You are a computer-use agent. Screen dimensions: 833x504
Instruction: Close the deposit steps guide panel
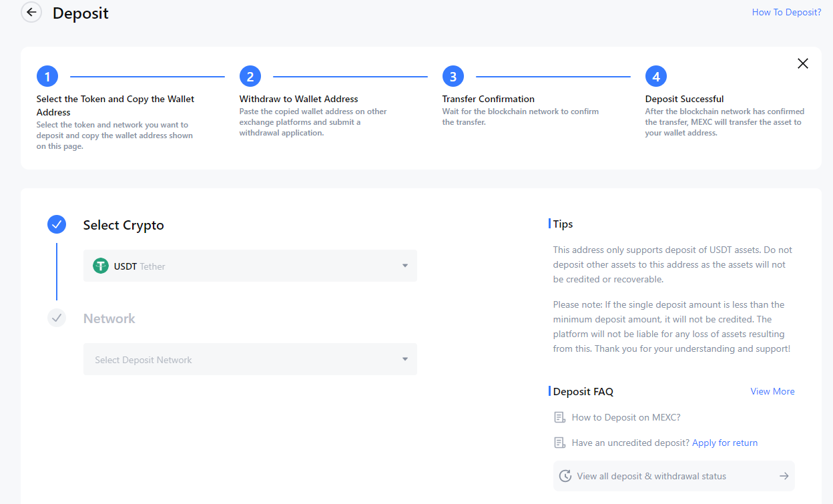tap(802, 63)
